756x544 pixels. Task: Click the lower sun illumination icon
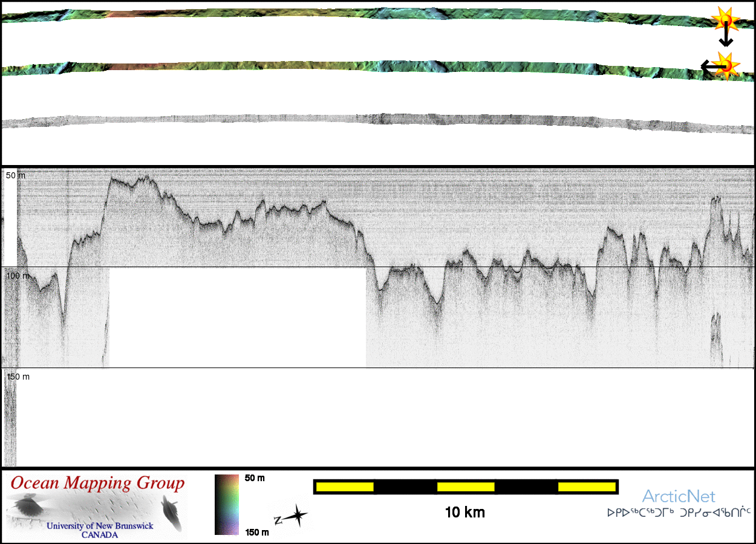(x=725, y=65)
